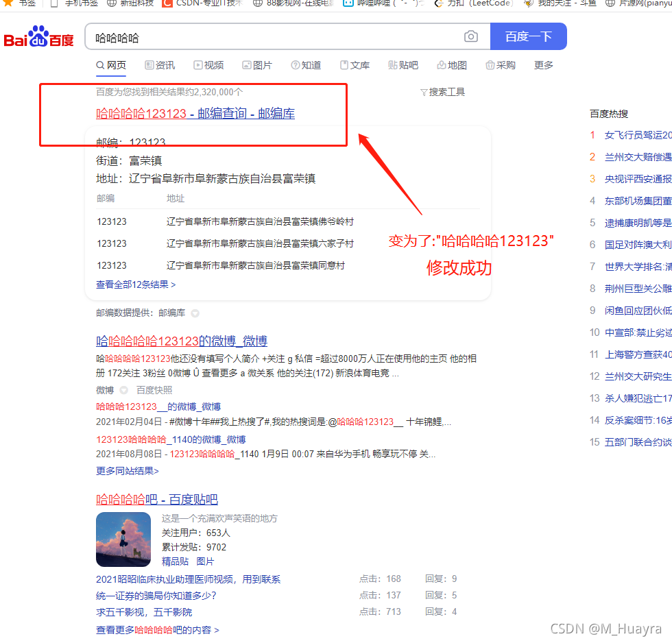Viewport: 672px width, 643px height.
Task: Open hot search 央视评西安通报
Action: point(638,179)
